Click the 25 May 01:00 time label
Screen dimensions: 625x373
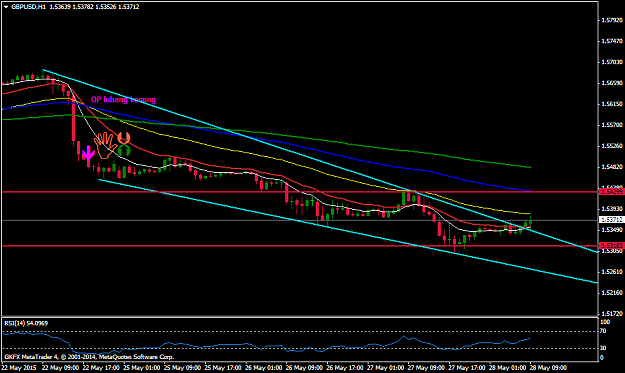(x=141, y=367)
